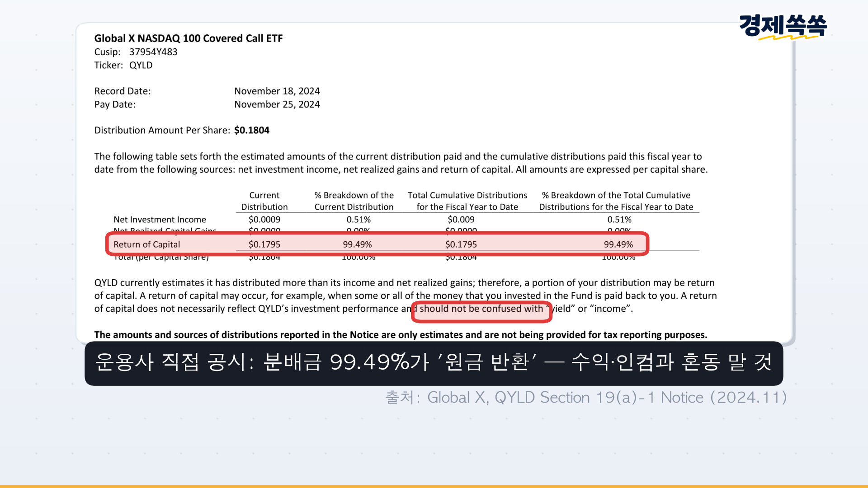This screenshot has width=868, height=488.
Task: Click the source line "출처: Global X, QYLD Section 19(a)-1 Notice"
Action: (x=586, y=398)
